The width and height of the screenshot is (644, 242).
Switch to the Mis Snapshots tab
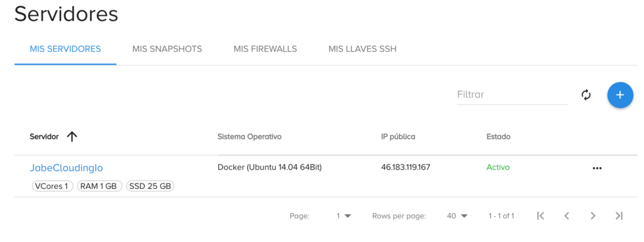(167, 49)
